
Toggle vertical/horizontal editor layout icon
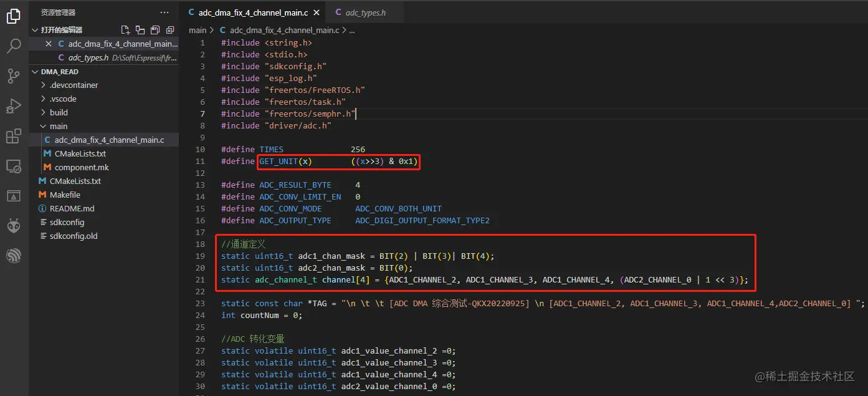tap(140, 30)
